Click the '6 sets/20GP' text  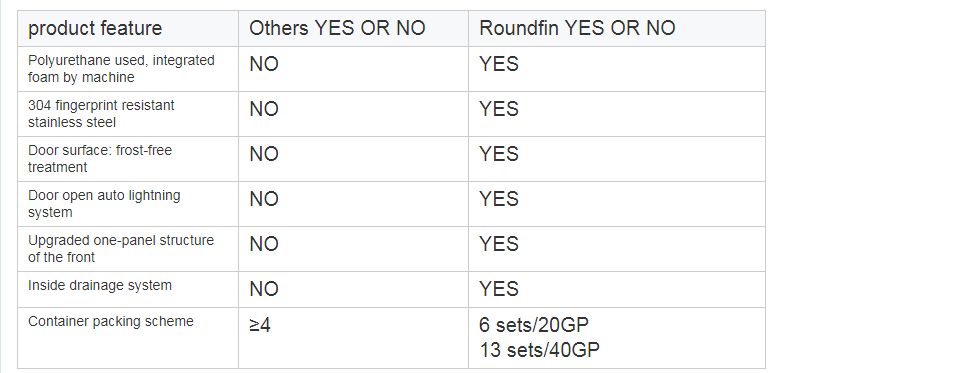click(533, 325)
